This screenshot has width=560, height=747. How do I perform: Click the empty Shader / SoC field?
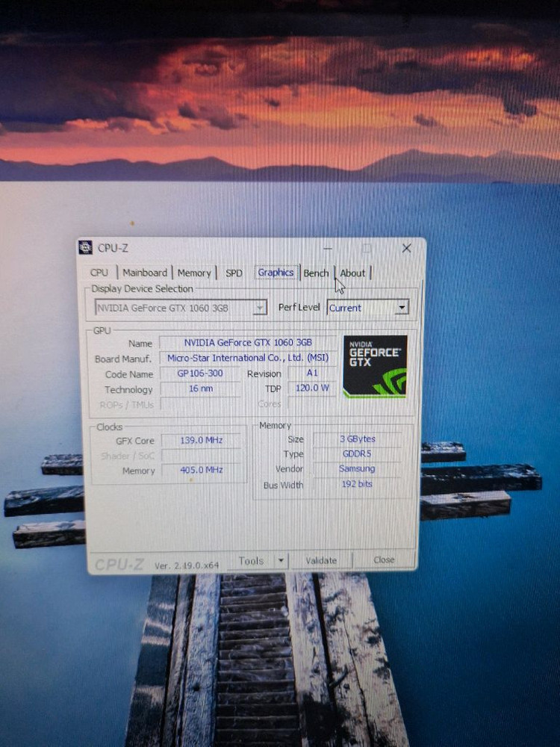pyautogui.click(x=202, y=456)
